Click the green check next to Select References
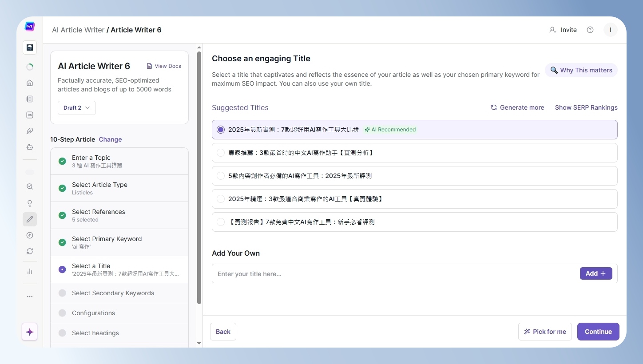This screenshot has height=364, width=643. 62,215
